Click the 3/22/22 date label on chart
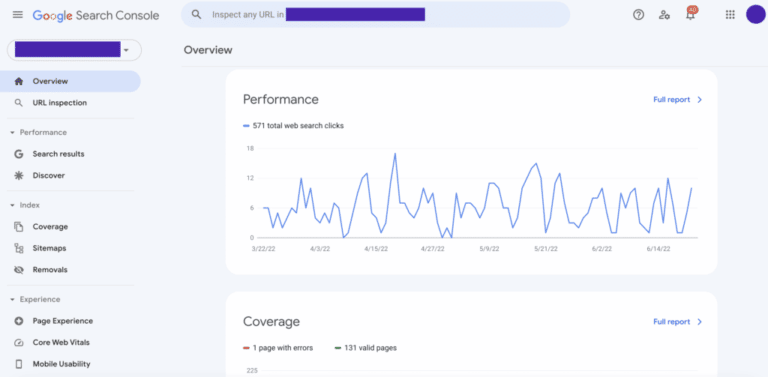This screenshot has height=377, width=768. click(x=264, y=249)
